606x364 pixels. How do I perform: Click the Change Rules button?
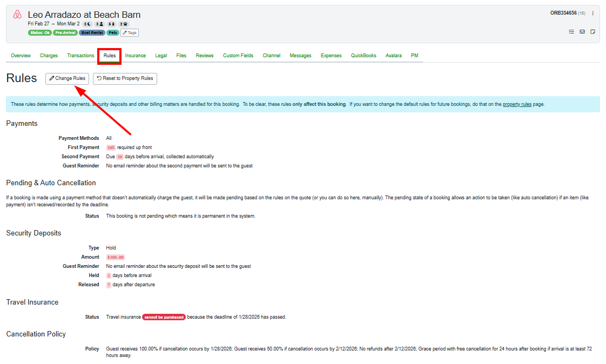67,78
